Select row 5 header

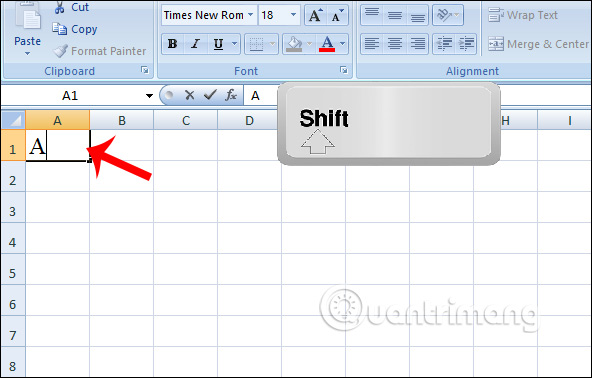(x=13, y=269)
